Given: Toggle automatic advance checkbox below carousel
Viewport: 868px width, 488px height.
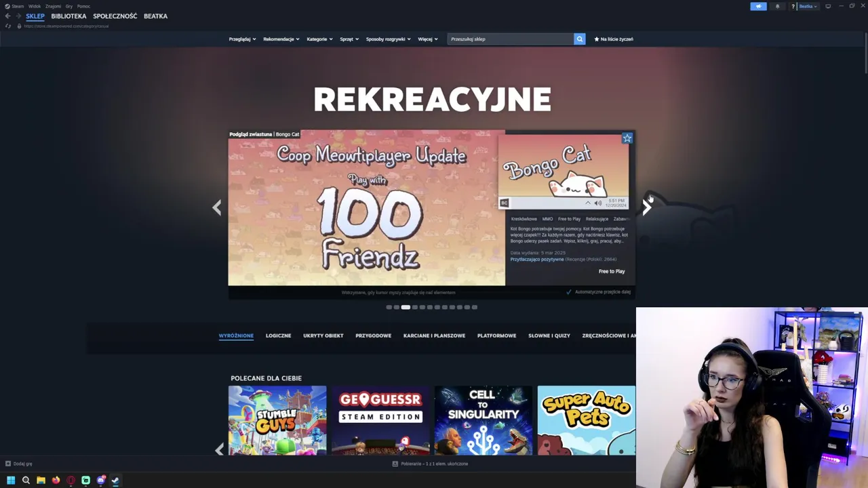Looking at the screenshot, I should click(569, 292).
